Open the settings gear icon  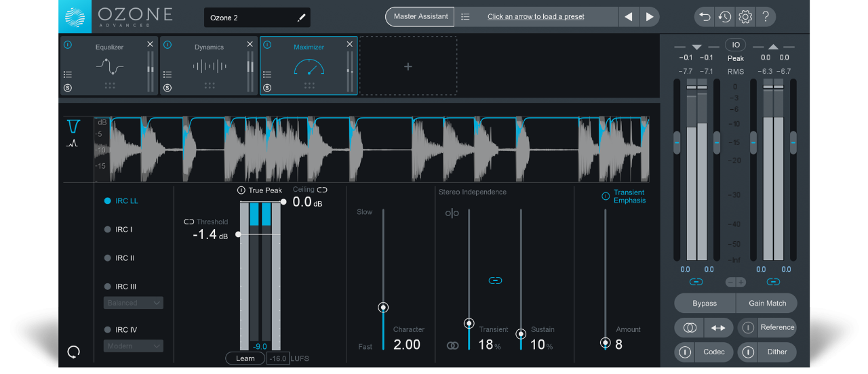click(745, 17)
